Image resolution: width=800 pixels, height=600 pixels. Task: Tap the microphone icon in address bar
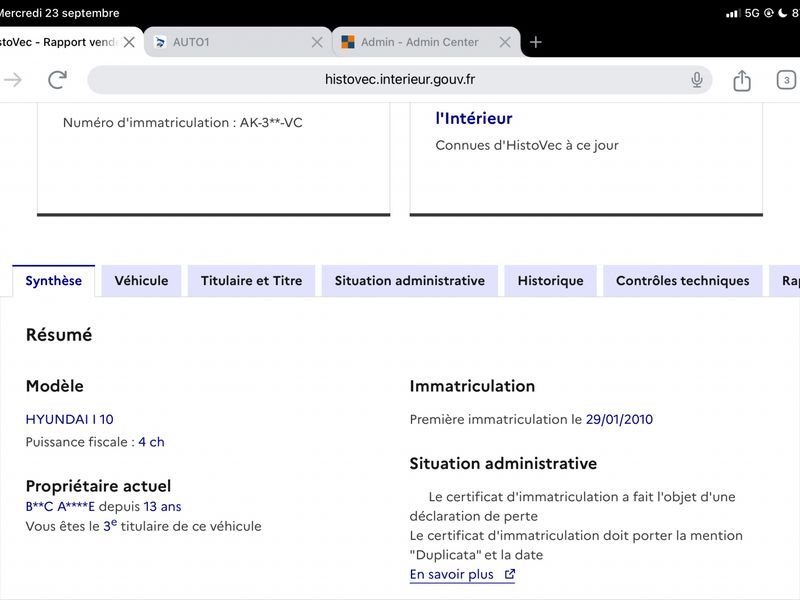pyautogui.click(x=696, y=80)
